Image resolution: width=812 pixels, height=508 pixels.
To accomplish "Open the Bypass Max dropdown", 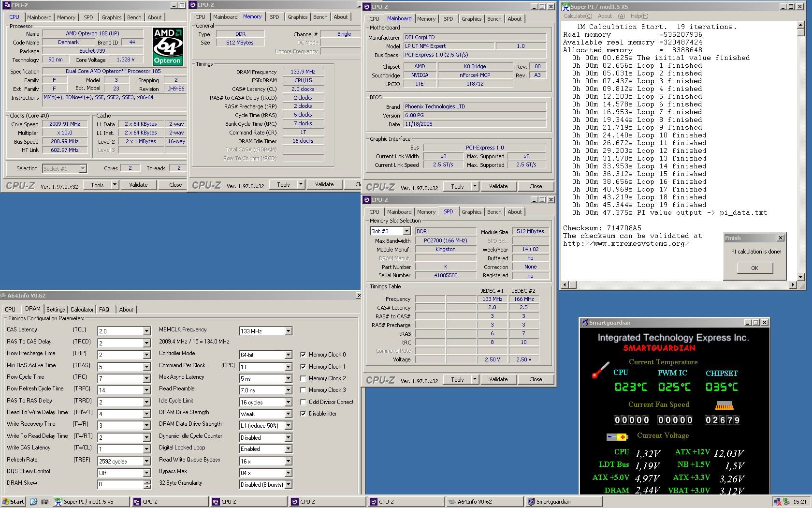I will pos(288,473).
